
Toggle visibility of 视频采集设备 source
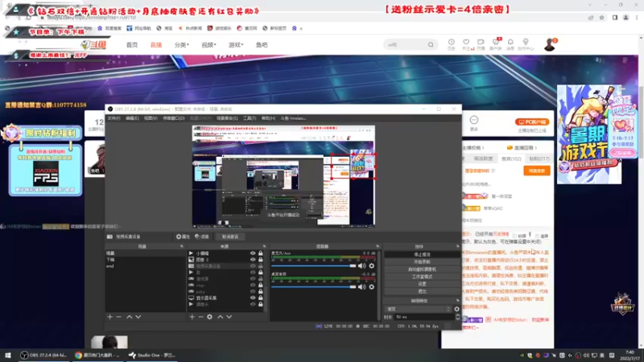coord(253,266)
